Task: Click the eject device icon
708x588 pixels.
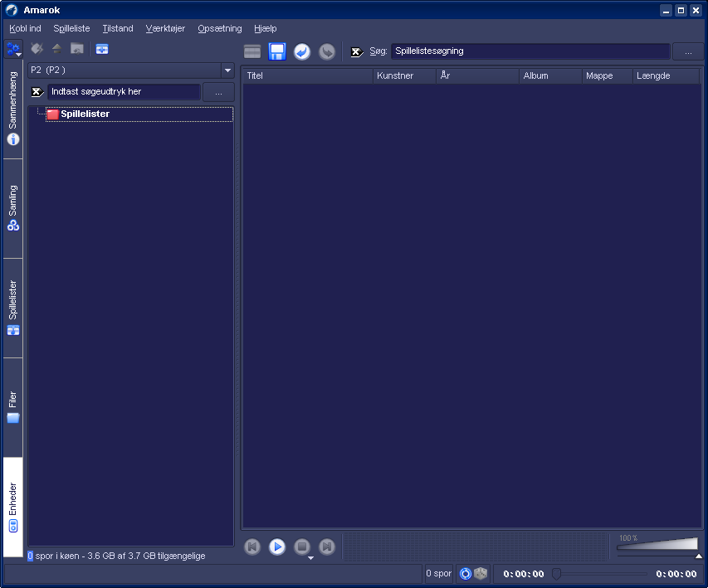Action: 57,48
